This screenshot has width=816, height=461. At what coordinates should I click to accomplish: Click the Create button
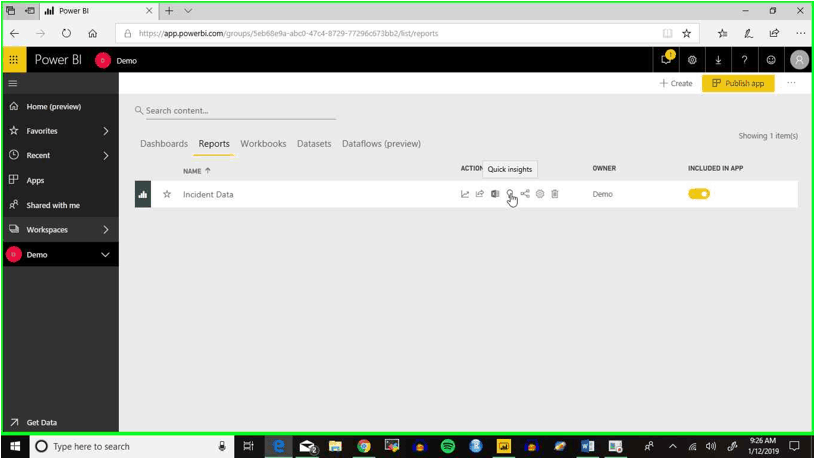point(676,83)
